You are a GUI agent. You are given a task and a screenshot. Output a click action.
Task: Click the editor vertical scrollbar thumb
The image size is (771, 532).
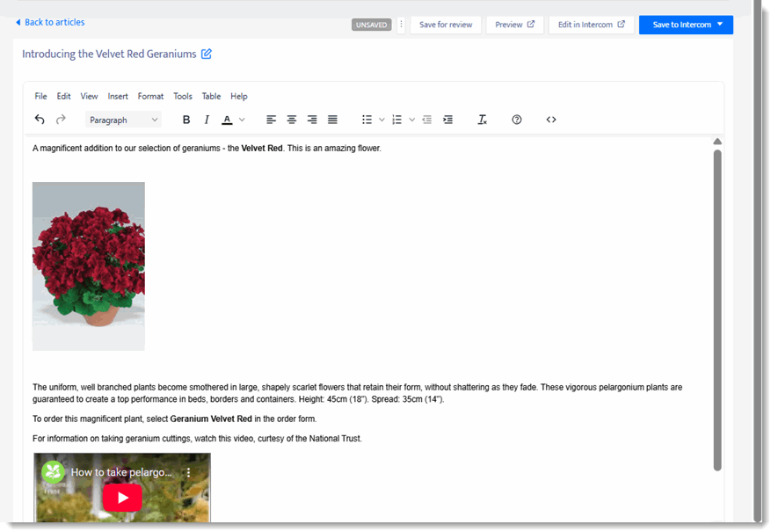(717, 310)
